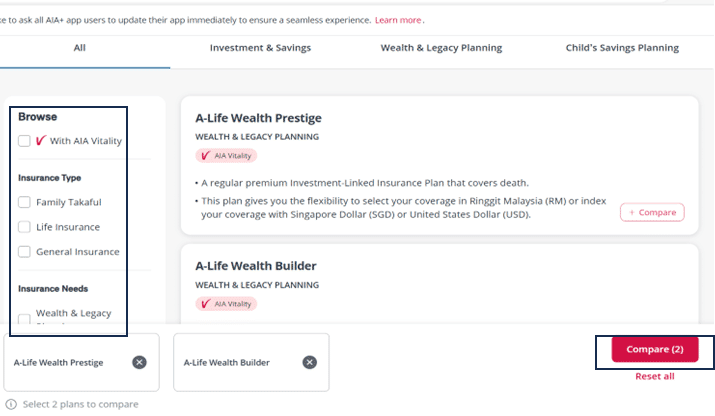Toggle the Wealth & Legacy needs checkbox
The height and width of the screenshot is (416, 715).
coord(24,318)
